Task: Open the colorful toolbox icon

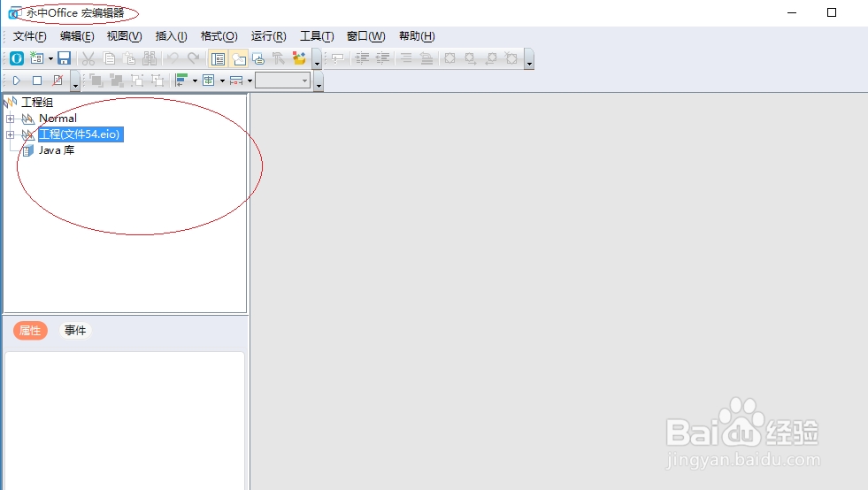Action: tap(299, 58)
